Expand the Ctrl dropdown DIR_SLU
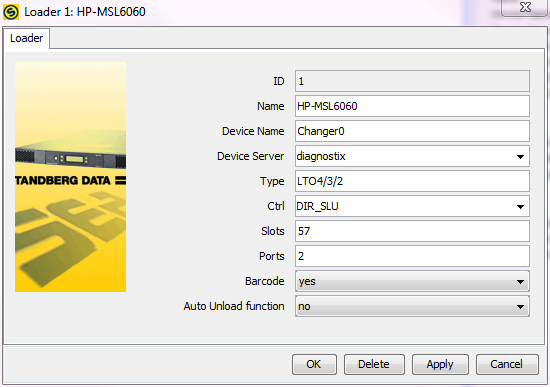The width and height of the screenshot is (550, 387). tap(412, 206)
